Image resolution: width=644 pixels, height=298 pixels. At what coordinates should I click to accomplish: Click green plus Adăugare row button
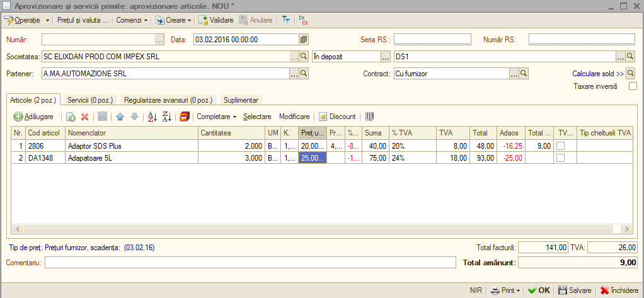tap(33, 117)
